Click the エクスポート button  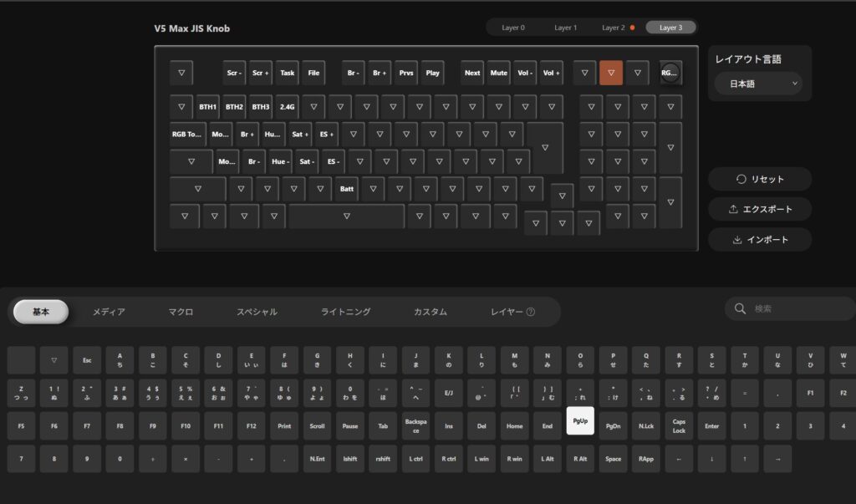coord(760,209)
